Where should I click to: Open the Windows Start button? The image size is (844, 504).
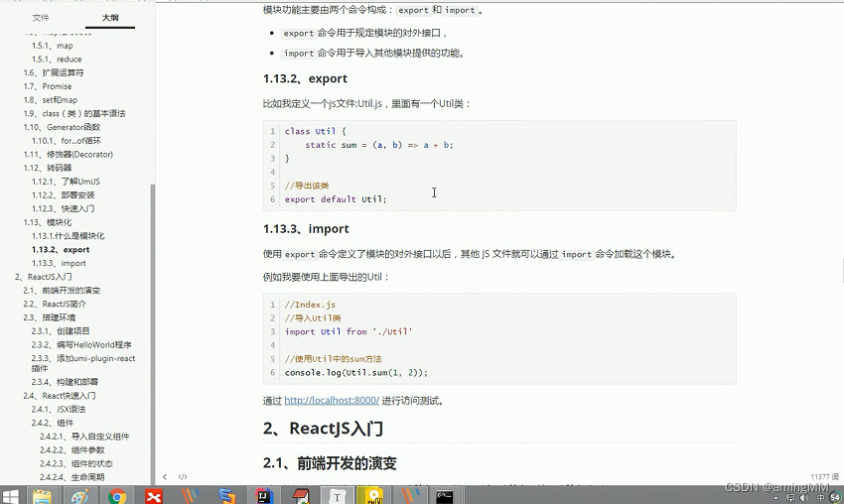coord(10,496)
